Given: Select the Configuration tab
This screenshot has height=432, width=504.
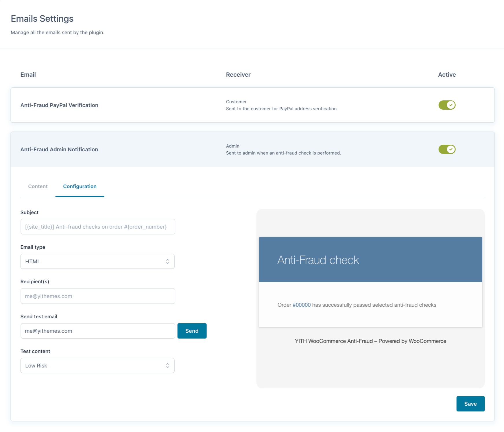Looking at the screenshot, I should (x=80, y=186).
